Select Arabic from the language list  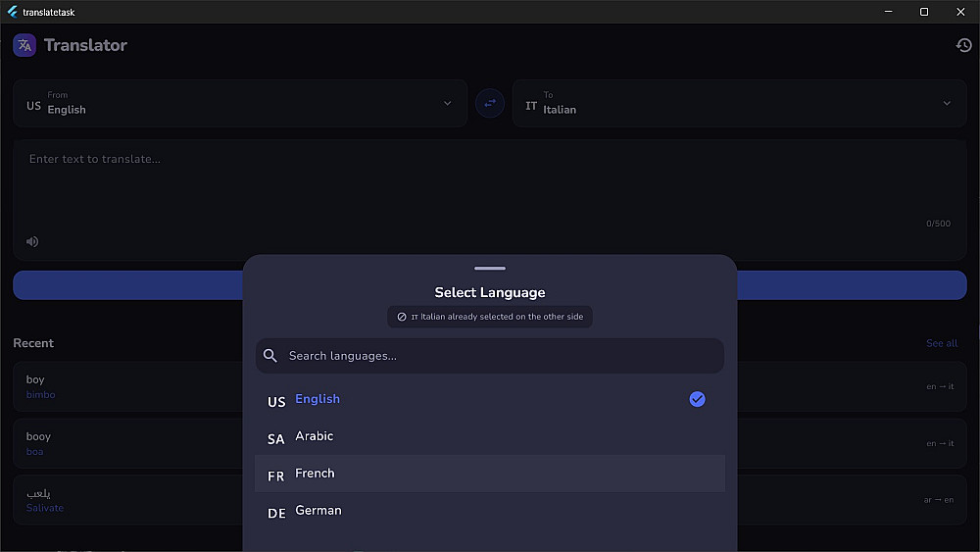(489, 436)
